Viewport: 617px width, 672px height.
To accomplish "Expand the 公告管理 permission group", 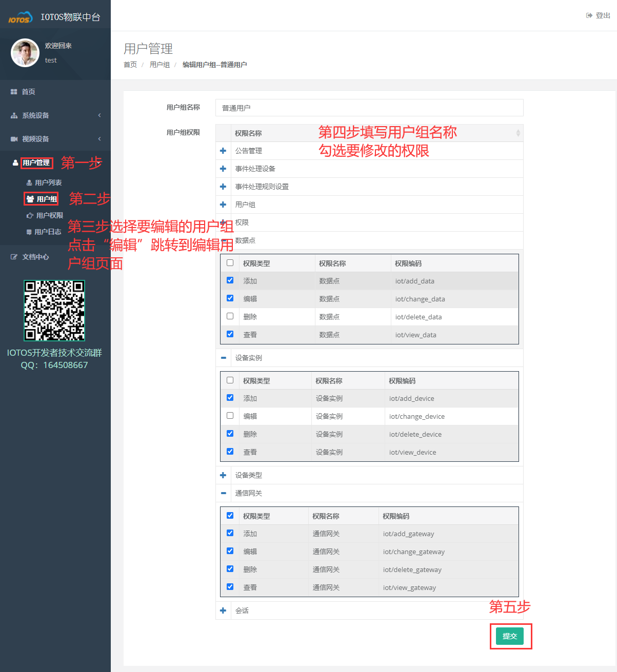I will [223, 150].
